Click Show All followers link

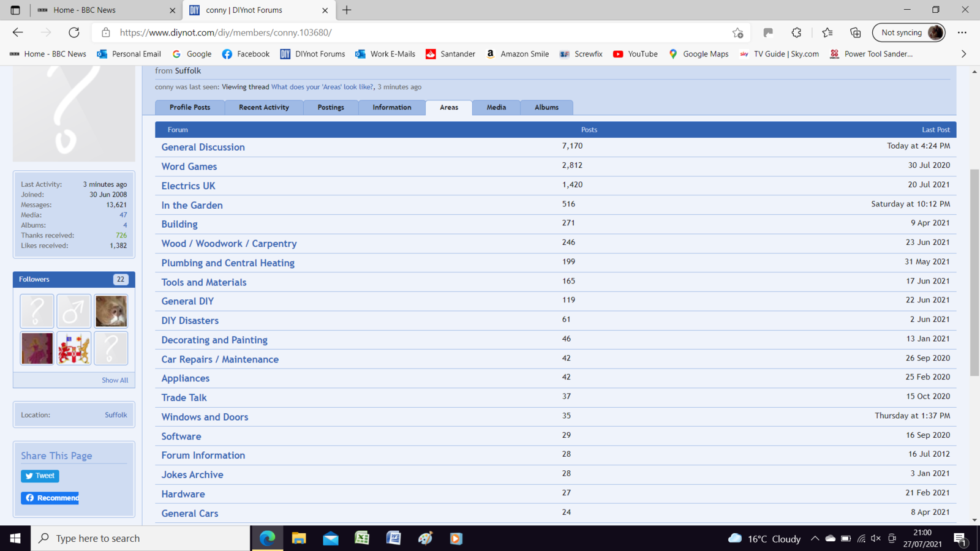click(115, 380)
